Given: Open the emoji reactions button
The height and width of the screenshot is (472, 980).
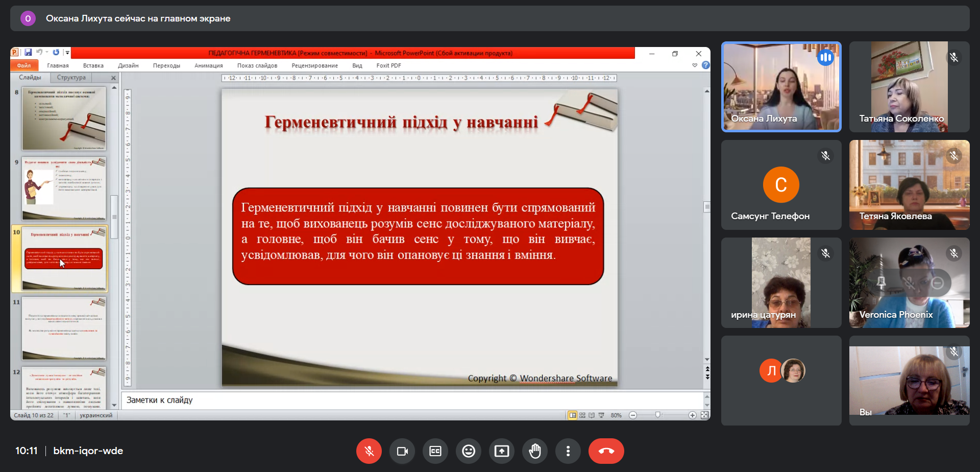Looking at the screenshot, I should tap(469, 451).
